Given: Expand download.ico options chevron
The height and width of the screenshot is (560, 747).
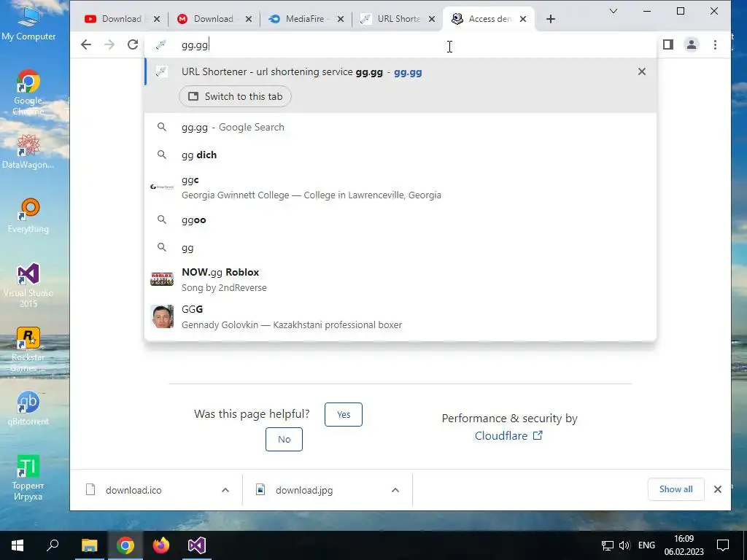Looking at the screenshot, I should click(225, 490).
